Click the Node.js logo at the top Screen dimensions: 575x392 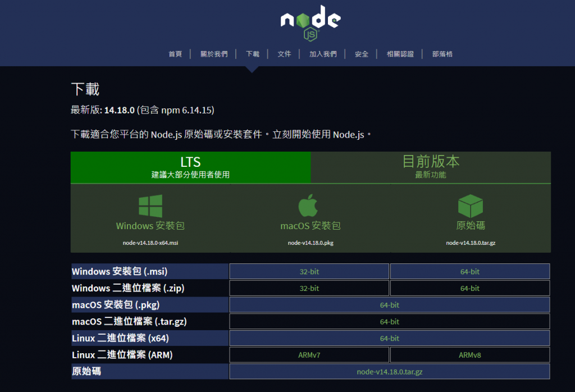(x=311, y=22)
